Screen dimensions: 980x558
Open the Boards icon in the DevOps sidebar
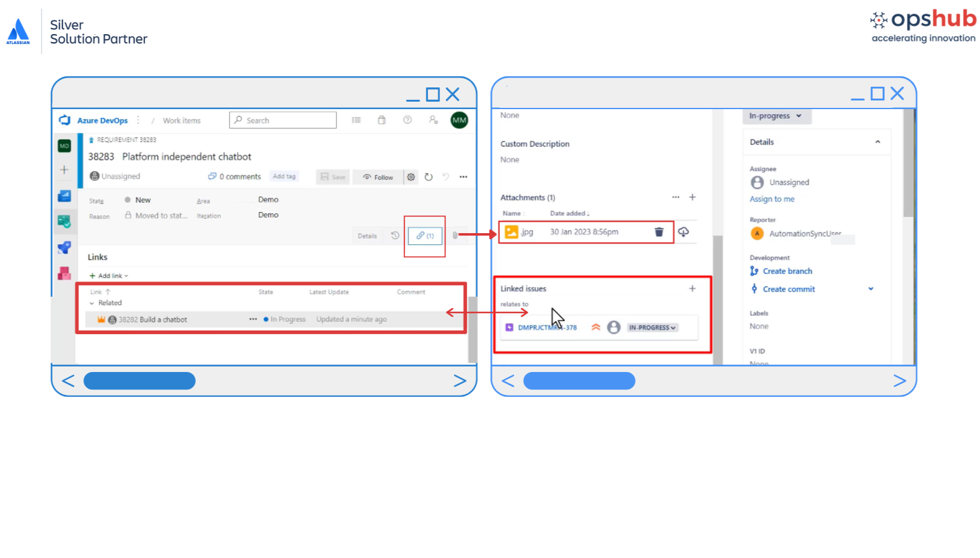[x=64, y=221]
